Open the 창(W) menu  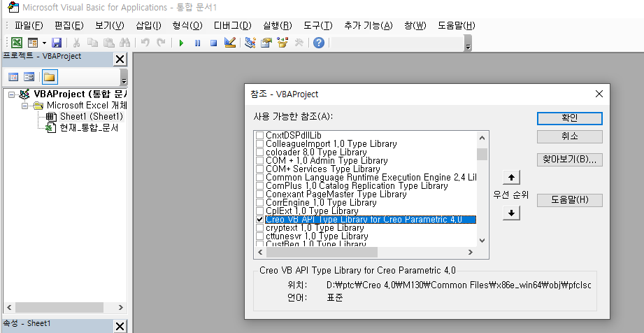pos(415,25)
